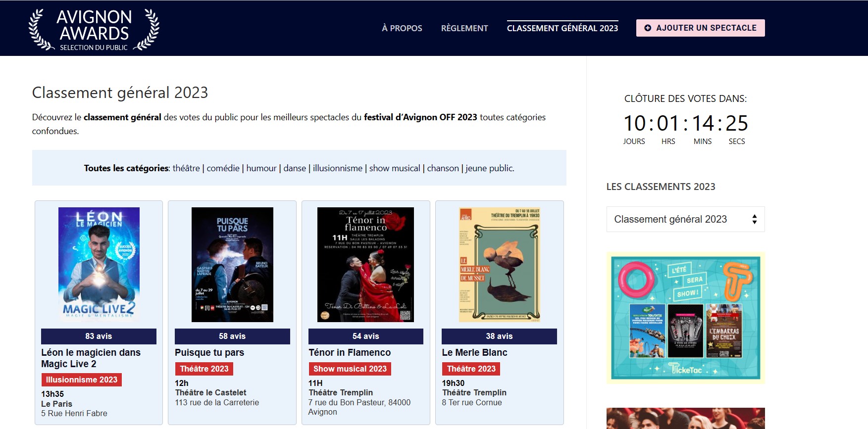The image size is (868, 429).
Task: Open the Règlement page
Action: 464,28
